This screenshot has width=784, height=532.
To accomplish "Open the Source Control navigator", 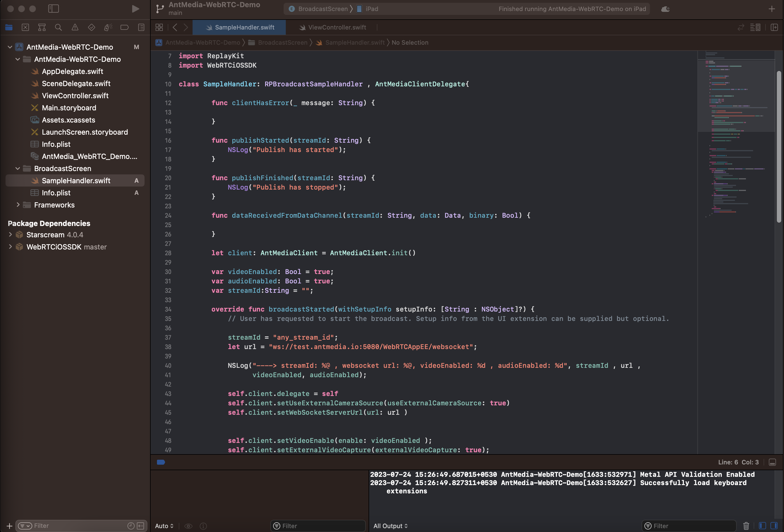I will pos(25,27).
